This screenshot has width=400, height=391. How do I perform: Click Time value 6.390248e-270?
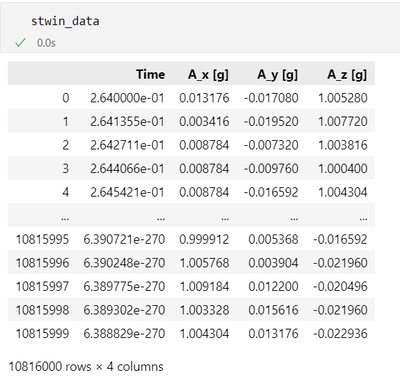pos(124,263)
